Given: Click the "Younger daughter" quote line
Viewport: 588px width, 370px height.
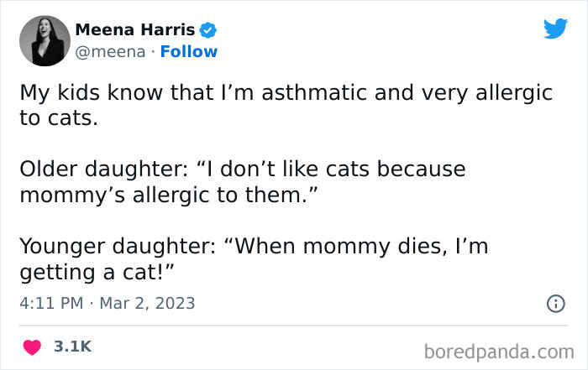Looking at the screenshot, I should point(253,246).
